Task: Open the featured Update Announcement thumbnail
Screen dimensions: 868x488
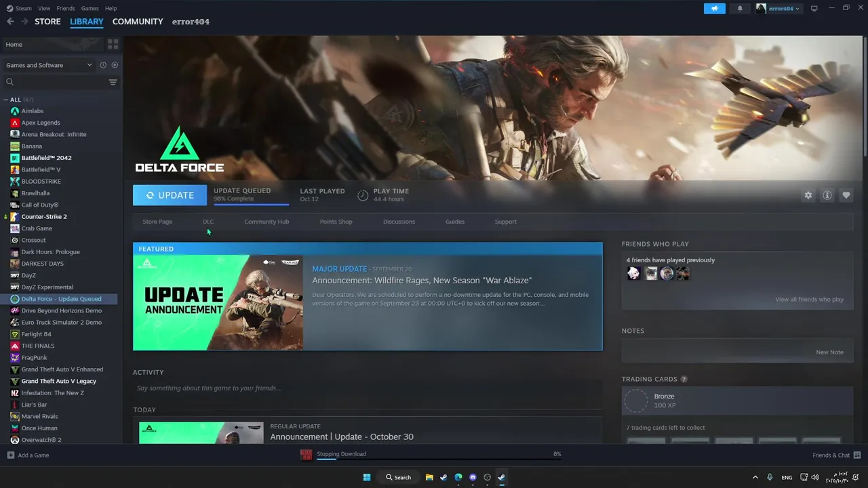Action: pyautogui.click(x=218, y=302)
